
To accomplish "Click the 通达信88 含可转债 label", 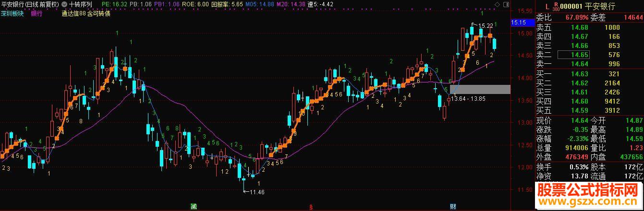I will click(x=86, y=14).
